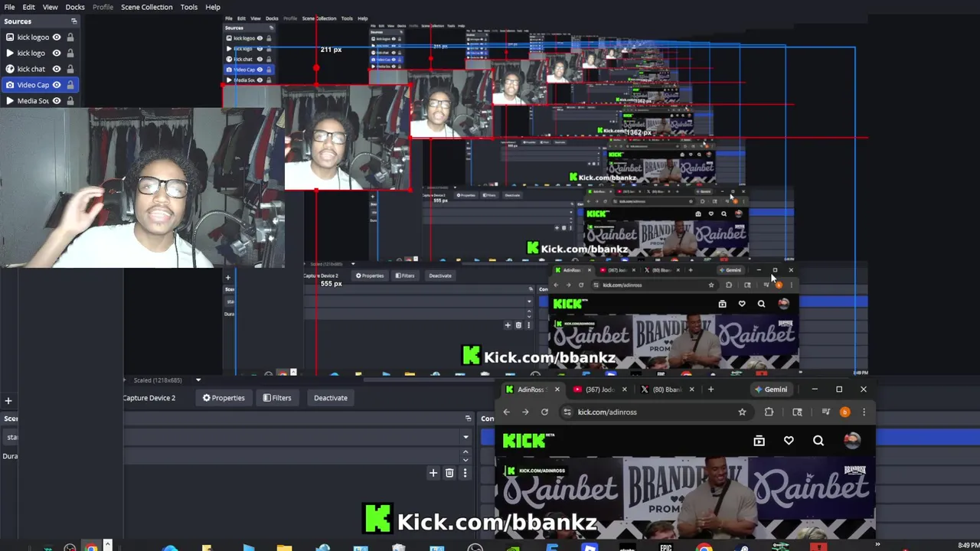Open Filters for the capture device
This screenshot has height=551, width=980.
[x=276, y=398]
